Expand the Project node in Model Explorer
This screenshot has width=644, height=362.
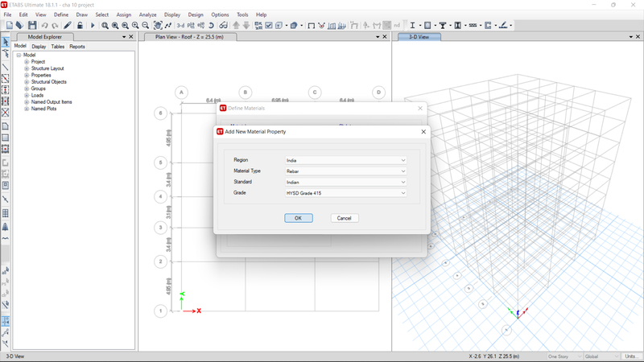pos(27,62)
